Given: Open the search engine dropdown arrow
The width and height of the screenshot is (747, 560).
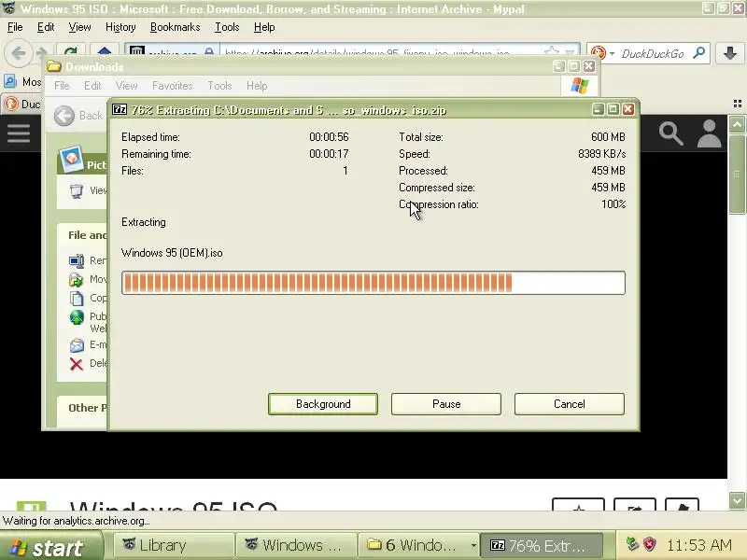Looking at the screenshot, I should coord(612,53).
